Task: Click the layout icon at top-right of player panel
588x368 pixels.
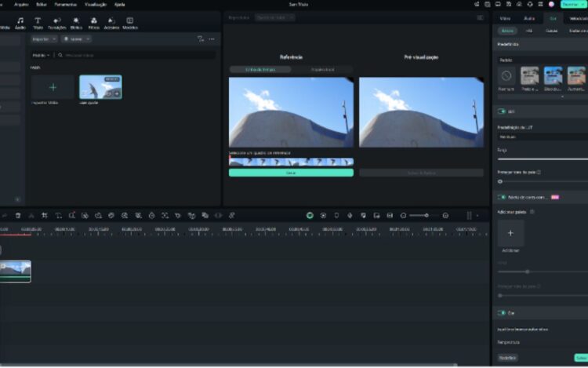Action: tap(480, 17)
